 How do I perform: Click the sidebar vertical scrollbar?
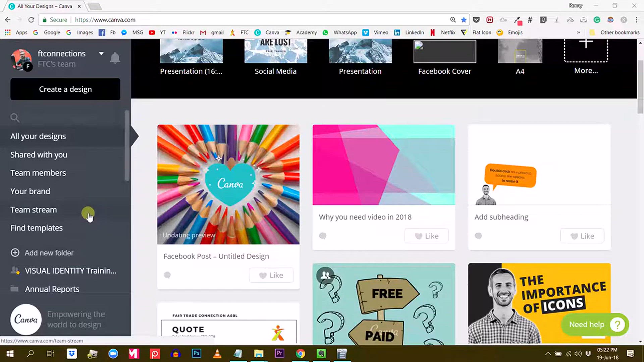coord(127,146)
